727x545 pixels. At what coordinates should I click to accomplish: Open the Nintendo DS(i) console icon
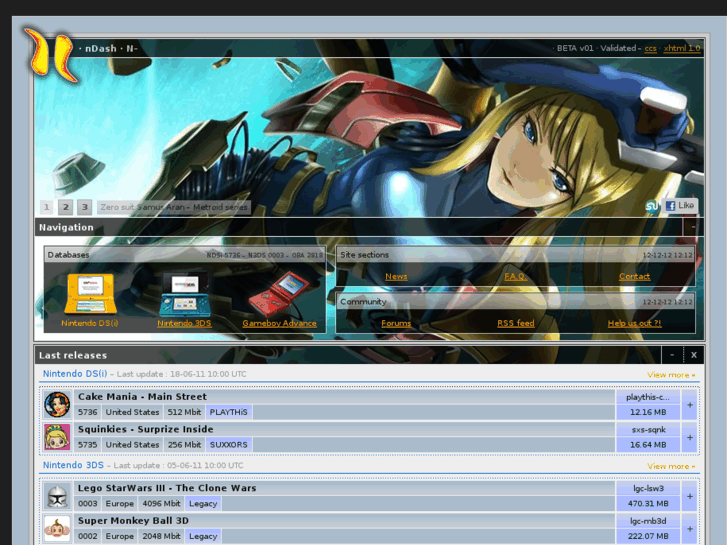(90, 293)
